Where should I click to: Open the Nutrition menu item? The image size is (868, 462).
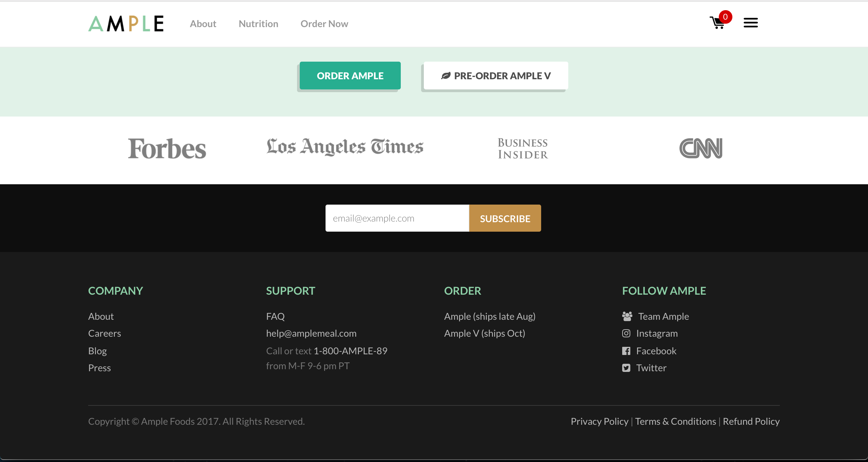coord(258,24)
